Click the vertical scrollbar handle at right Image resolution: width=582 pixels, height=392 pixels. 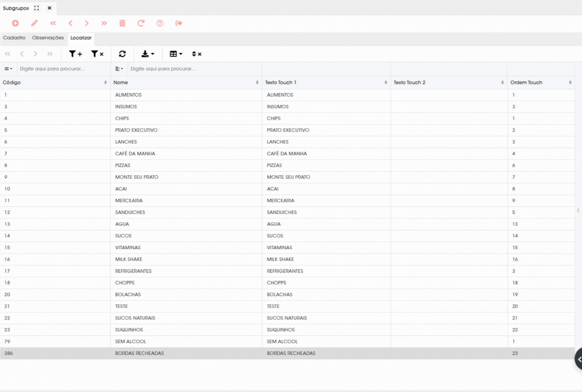(x=578, y=210)
